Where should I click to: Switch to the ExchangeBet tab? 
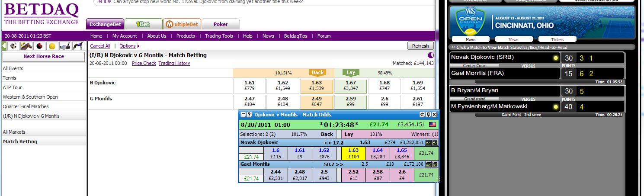(105, 24)
